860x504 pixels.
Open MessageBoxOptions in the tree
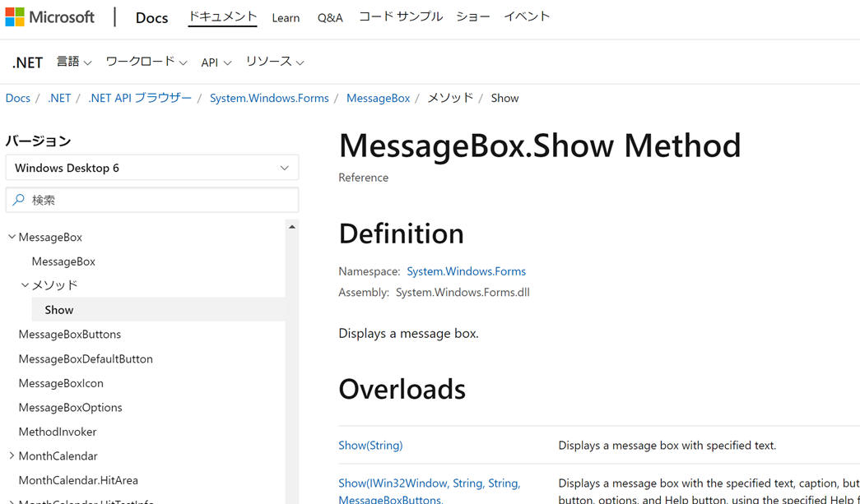70,407
